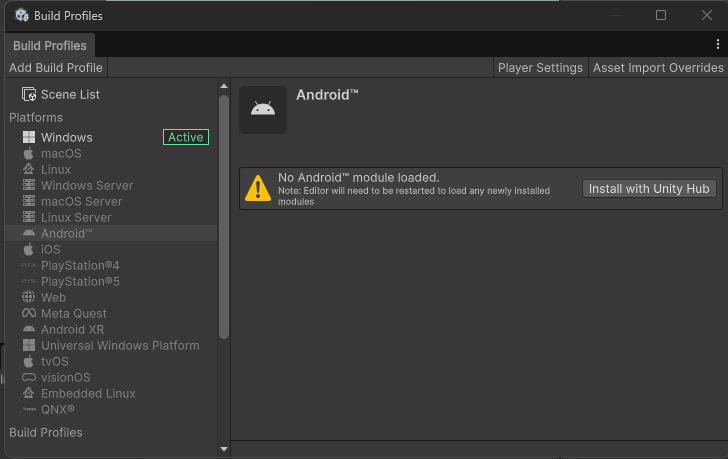
Task: Click the Windows platform icon
Action: click(x=29, y=138)
